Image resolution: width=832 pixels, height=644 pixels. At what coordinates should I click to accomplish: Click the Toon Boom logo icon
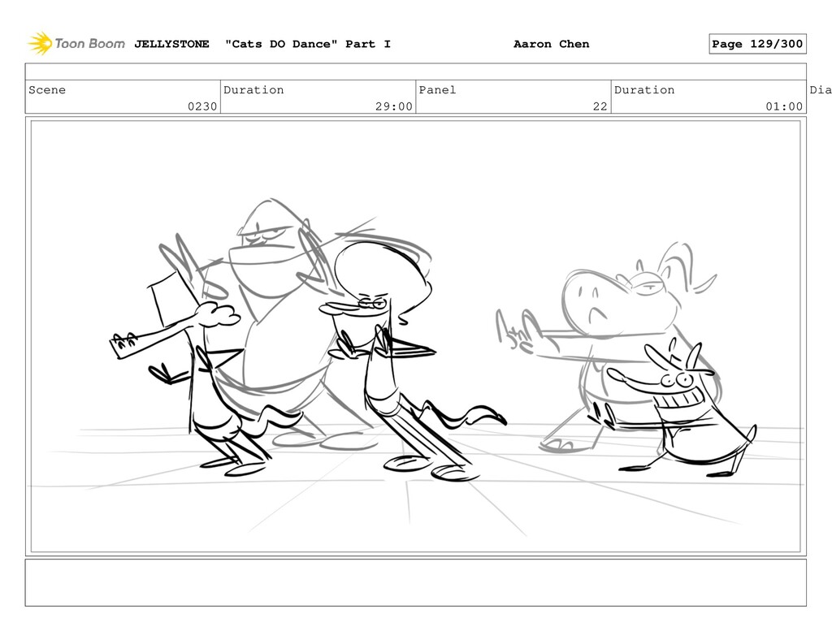(x=41, y=44)
